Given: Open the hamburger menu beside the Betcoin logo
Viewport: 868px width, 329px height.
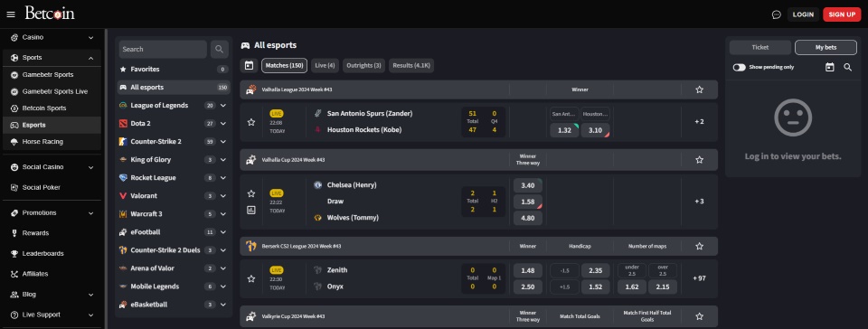Looking at the screenshot, I should [11, 14].
